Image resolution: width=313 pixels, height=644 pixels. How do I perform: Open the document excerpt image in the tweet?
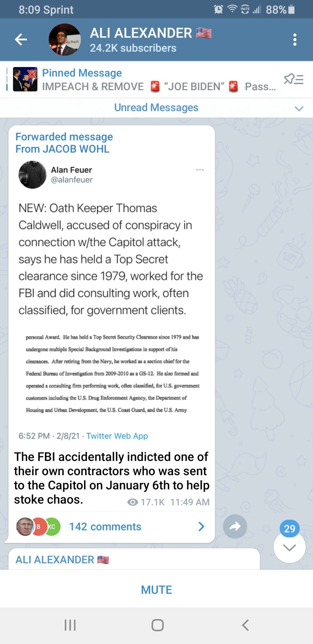[x=112, y=373]
